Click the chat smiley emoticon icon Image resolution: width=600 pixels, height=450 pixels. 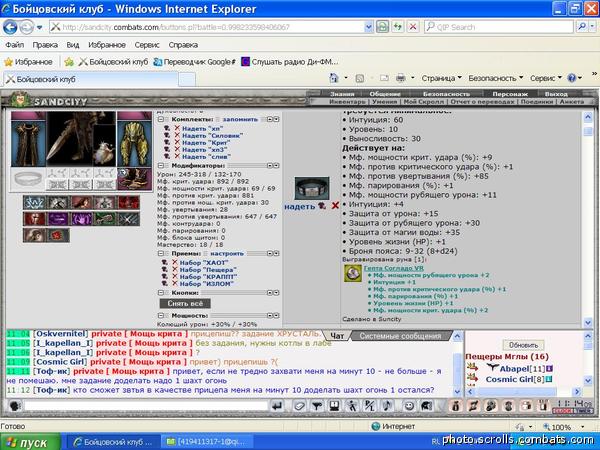(409, 406)
